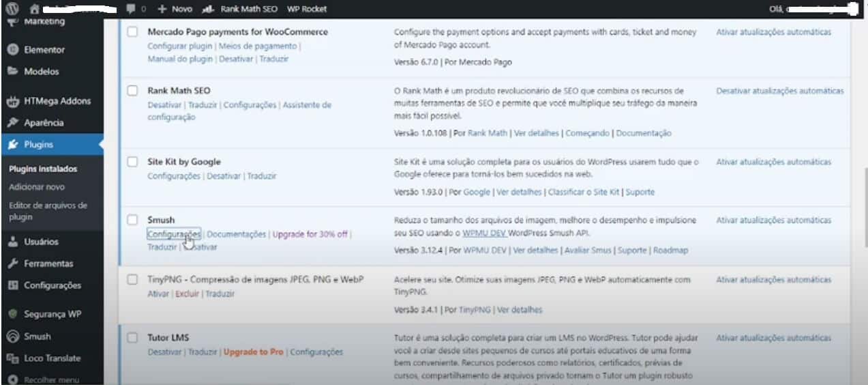Click Roadmap link in Smush row

coord(670,251)
